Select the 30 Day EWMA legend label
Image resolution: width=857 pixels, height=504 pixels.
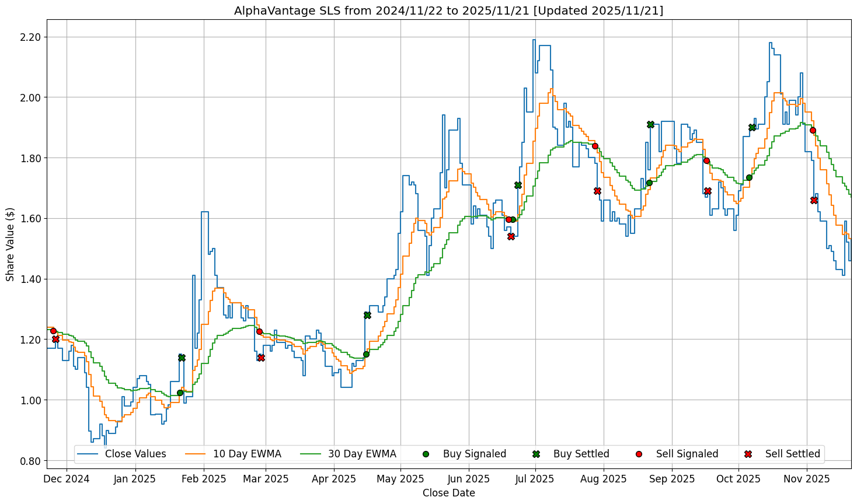362,454
